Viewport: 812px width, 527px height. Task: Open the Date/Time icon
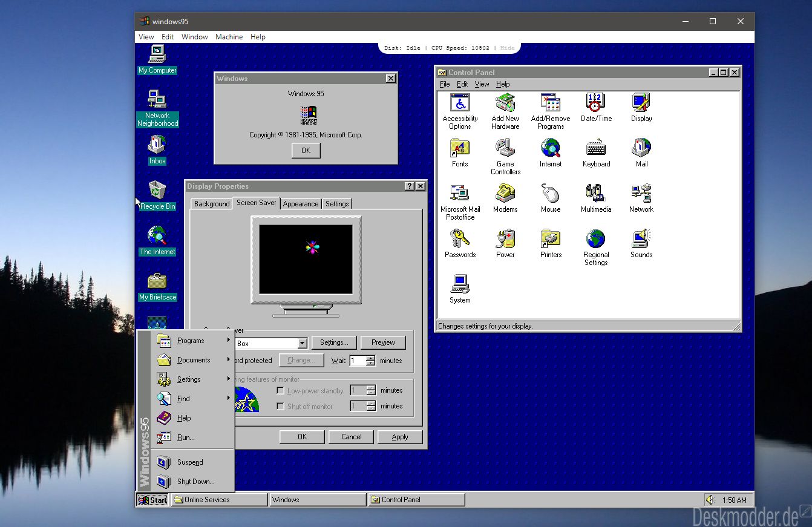596,108
